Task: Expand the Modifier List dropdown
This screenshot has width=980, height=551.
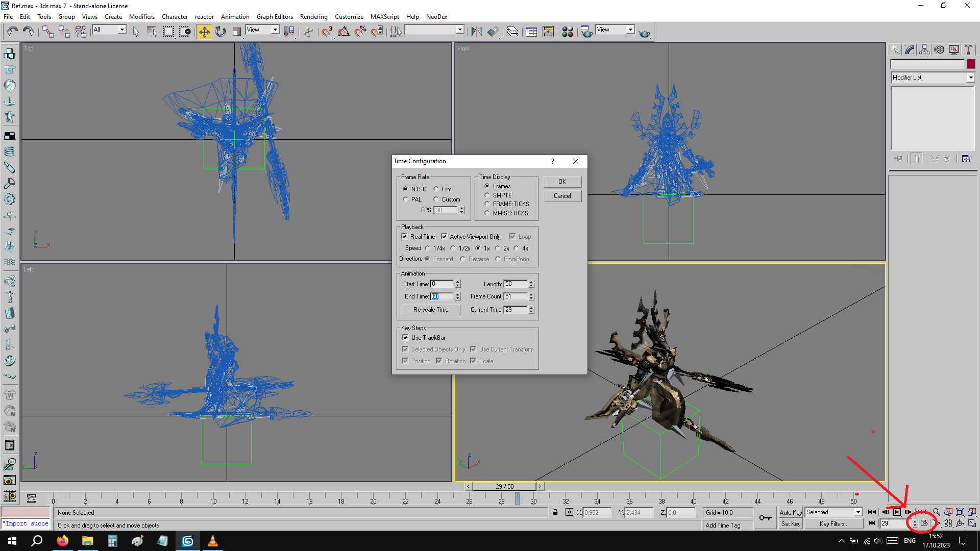Action: (x=970, y=78)
